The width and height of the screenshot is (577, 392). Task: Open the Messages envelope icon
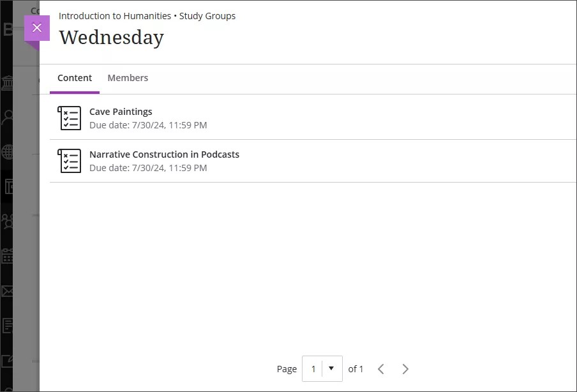tap(7, 290)
